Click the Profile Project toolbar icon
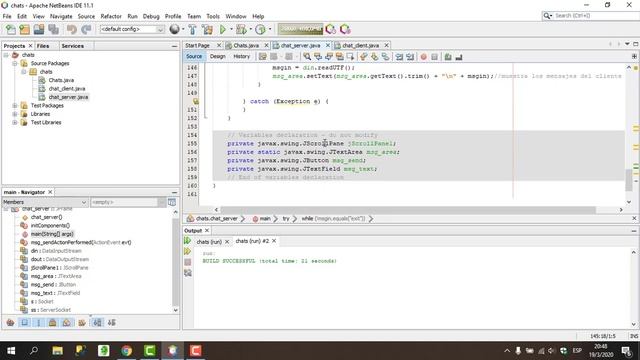The width and height of the screenshot is (640, 360). (x=260, y=29)
